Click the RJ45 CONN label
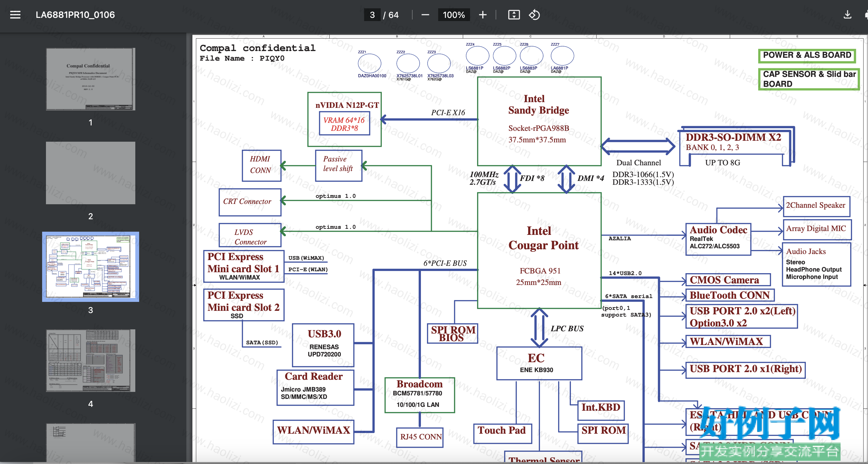The image size is (868, 464). click(421, 437)
